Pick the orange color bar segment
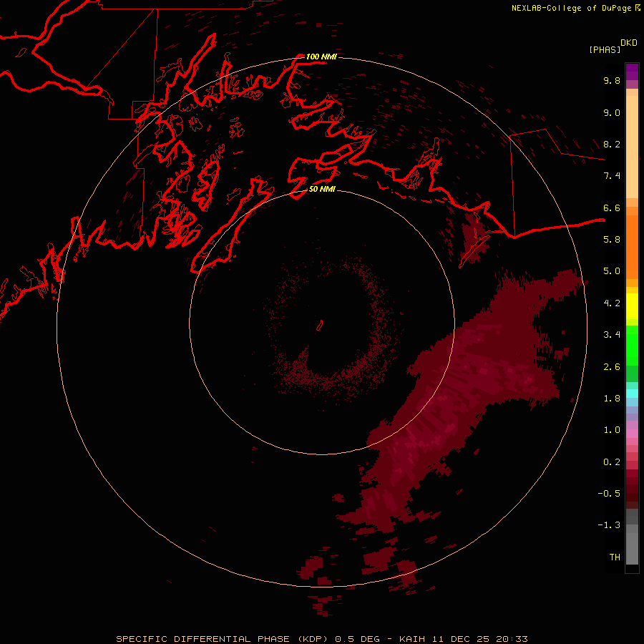644x644 pixels. pyautogui.click(x=632, y=248)
